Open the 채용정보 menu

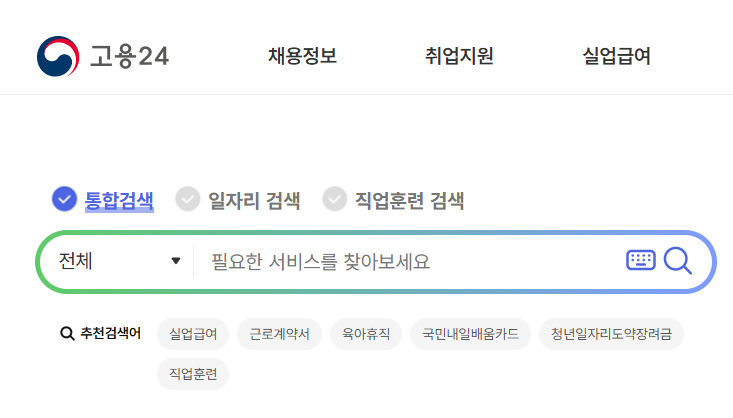302,56
